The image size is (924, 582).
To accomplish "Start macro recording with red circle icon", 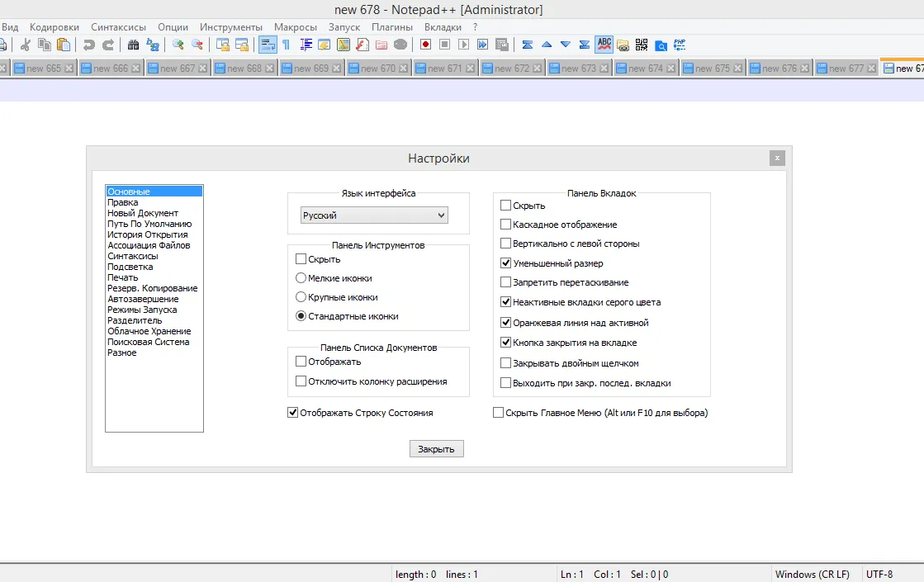I will click(x=425, y=45).
